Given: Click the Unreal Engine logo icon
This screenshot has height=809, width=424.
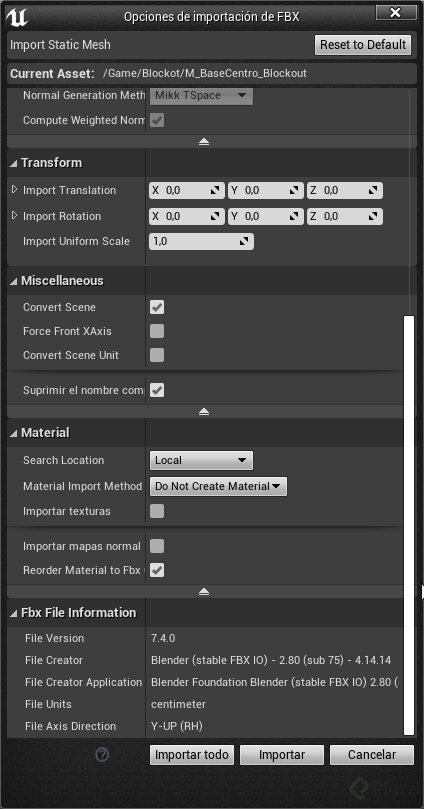Looking at the screenshot, I should pyautogui.click(x=17, y=17).
